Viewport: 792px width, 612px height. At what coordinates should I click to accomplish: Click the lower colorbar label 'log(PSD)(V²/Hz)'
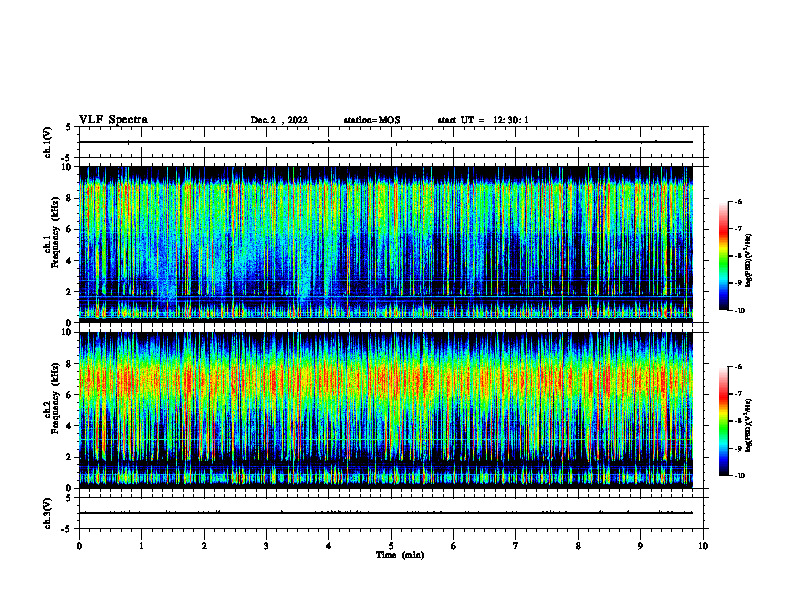point(749,425)
